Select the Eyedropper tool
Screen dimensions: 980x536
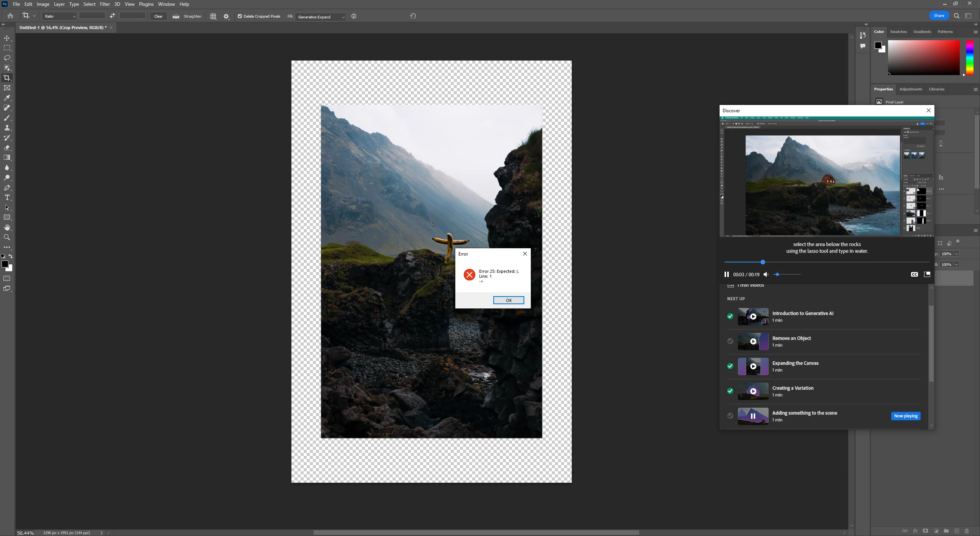click(x=7, y=98)
